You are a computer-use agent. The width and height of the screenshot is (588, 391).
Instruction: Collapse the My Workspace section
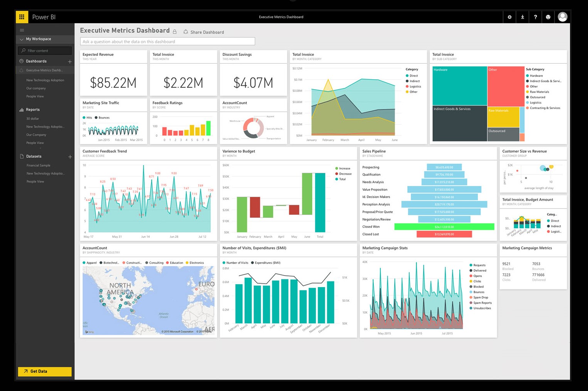(22, 39)
